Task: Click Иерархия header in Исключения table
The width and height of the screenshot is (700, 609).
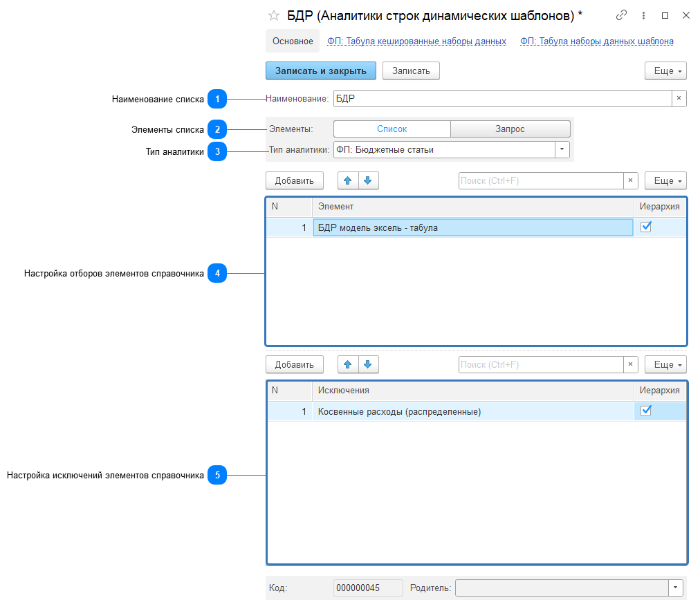Action: (x=660, y=391)
